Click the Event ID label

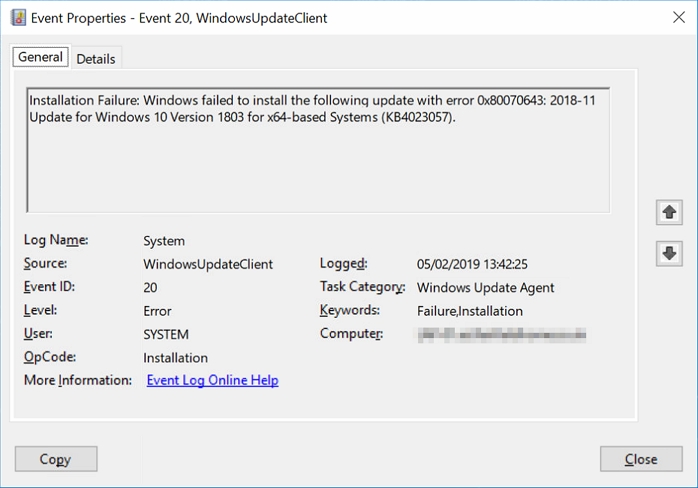[49, 286]
